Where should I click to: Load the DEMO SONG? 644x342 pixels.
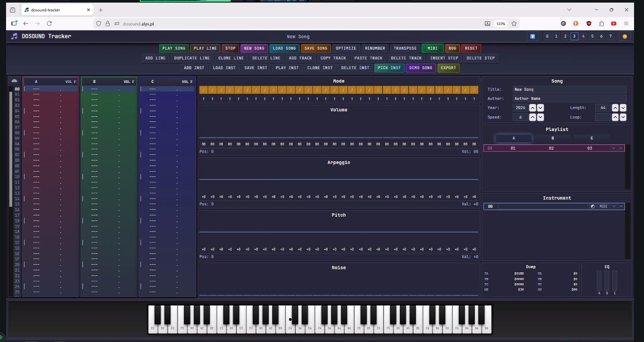tap(420, 68)
